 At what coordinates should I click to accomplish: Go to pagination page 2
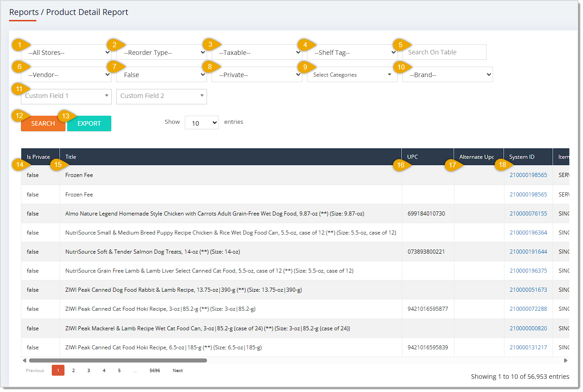click(x=74, y=371)
